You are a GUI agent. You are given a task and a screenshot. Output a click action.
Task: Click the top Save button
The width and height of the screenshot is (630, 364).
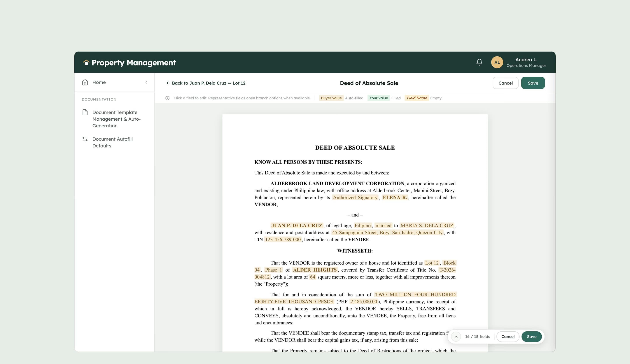pos(533,83)
